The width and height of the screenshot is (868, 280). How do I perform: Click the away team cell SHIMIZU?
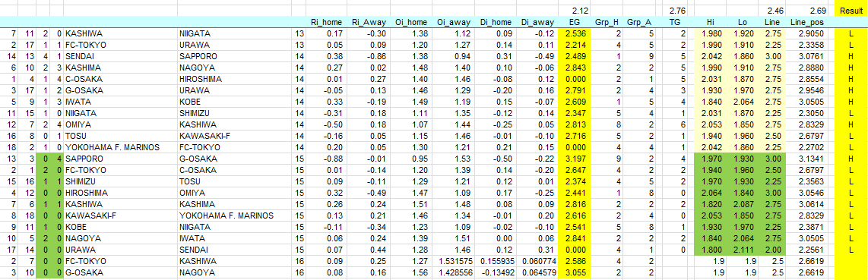pos(236,113)
